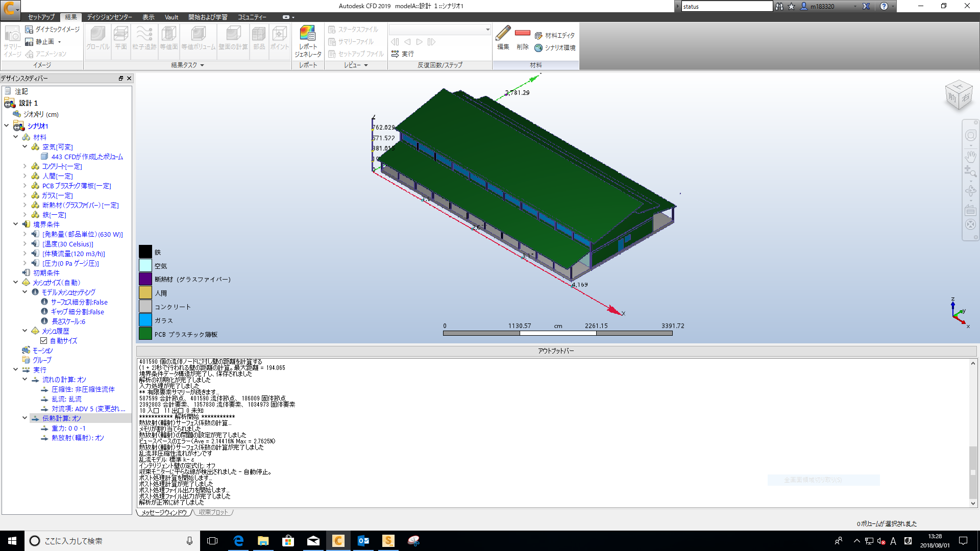Click the status search input field
The height and width of the screenshot is (551, 980).
(x=727, y=7)
